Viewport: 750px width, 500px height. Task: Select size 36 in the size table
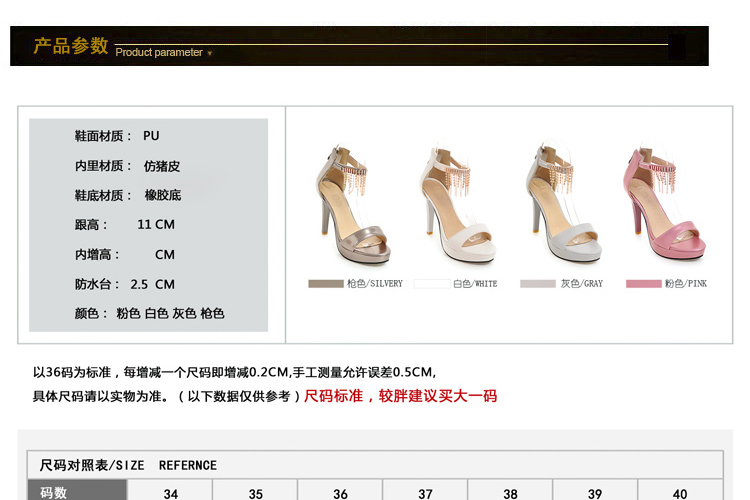coord(340,493)
